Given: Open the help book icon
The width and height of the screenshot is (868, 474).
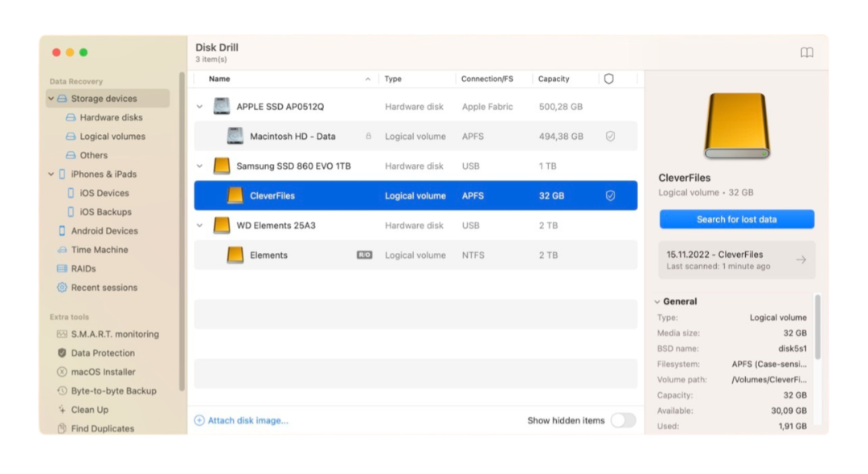Looking at the screenshot, I should (x=807, y=52).
